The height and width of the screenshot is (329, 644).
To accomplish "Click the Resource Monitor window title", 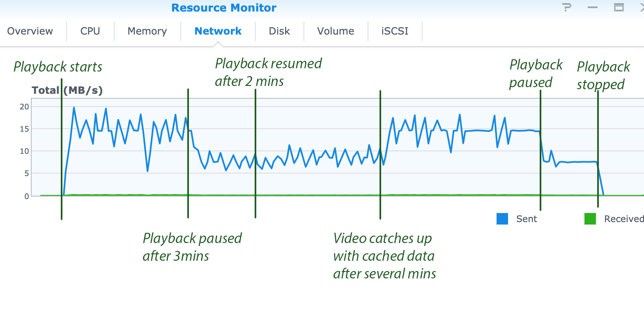I will pos(224,8).
